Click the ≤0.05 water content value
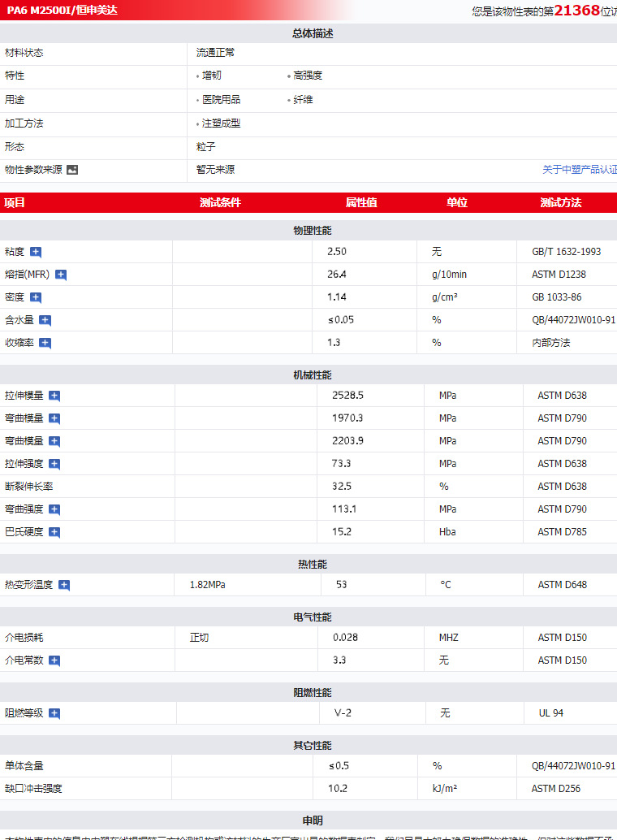The height and width of the screenshot is (840, 617). pos(341,320)
